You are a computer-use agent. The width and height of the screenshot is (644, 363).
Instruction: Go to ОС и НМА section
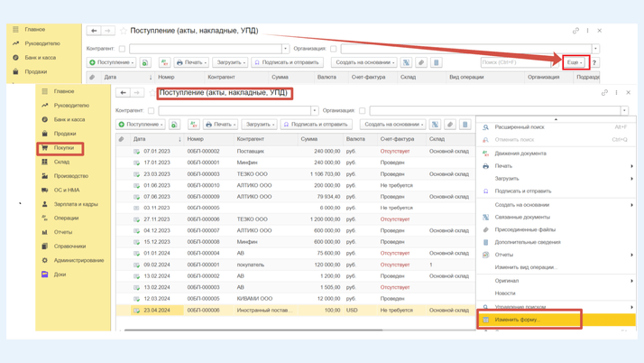click(66, 190)
